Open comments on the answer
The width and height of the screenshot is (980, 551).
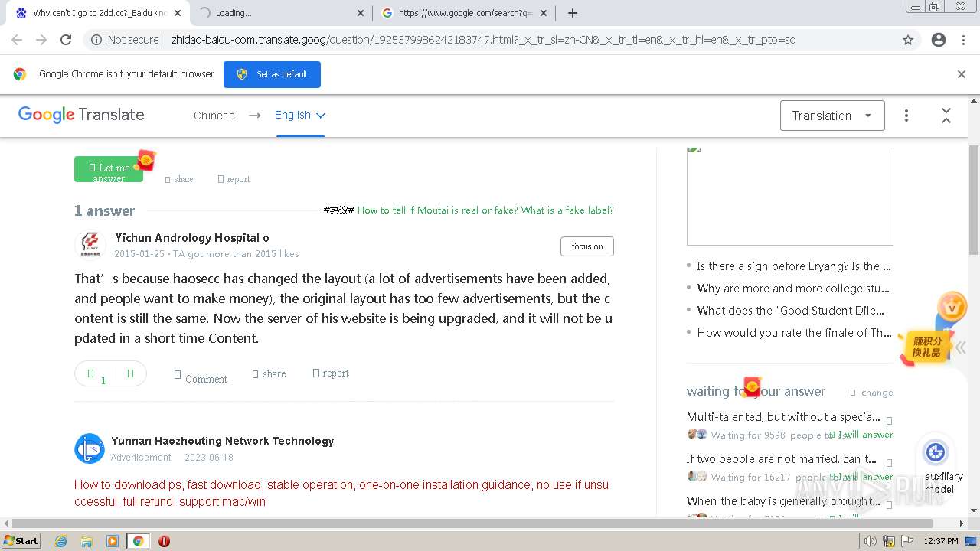click(x=201, y=377)
